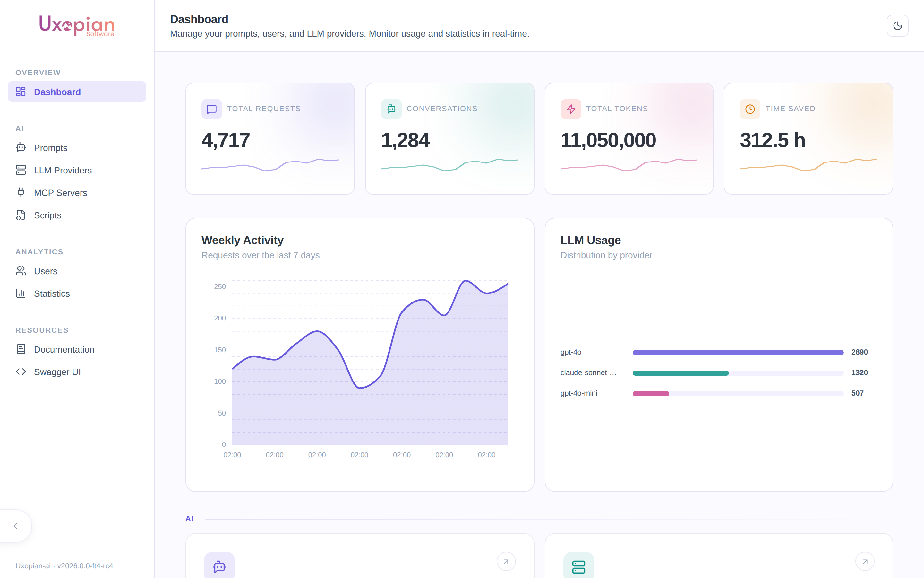Click the Uxopian Software logo
Screen dimensions: 924x578
coord(77,26)
